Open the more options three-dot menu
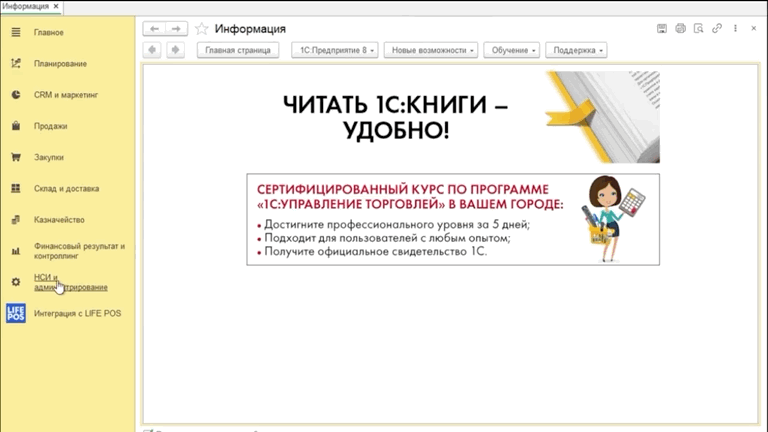Image resolution: width=768 pixels, height=432 pixels. coord(735,28)
